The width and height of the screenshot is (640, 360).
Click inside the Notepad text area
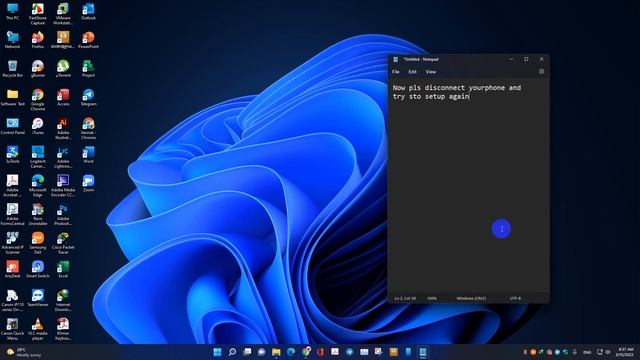(x=468, y=186)
